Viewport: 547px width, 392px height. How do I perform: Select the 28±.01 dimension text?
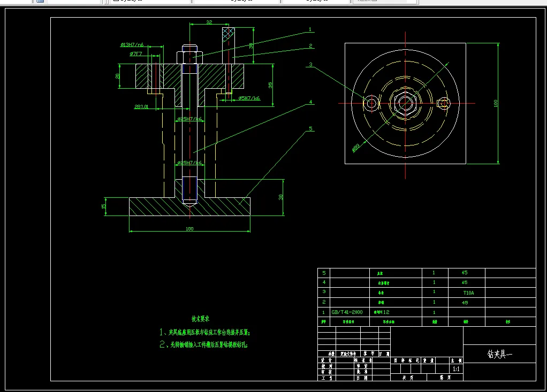tap(141, 106)
